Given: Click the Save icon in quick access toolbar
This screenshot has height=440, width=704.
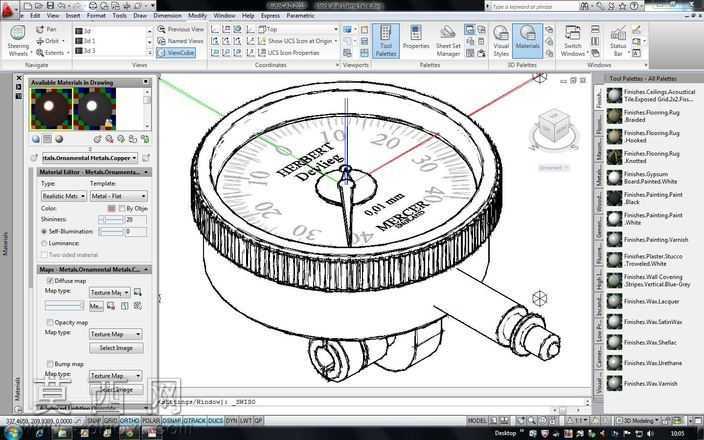Looking at the screenshot, I should click(x=50, y=6).
